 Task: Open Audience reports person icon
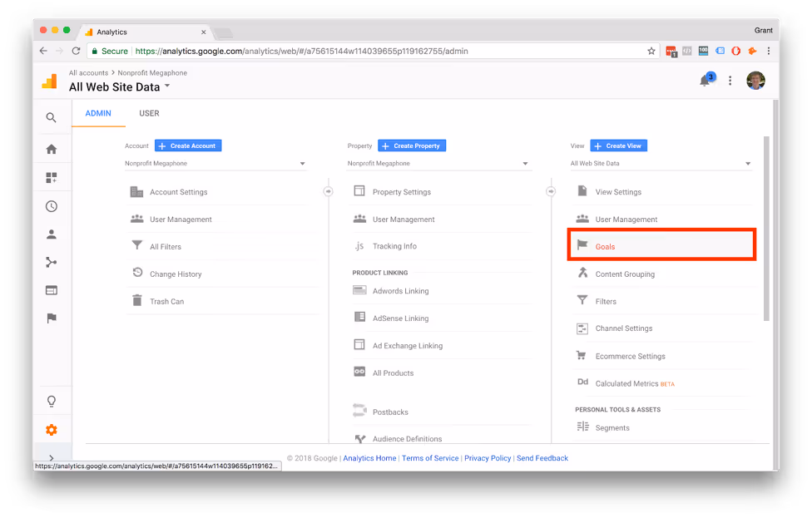(52, 234)
